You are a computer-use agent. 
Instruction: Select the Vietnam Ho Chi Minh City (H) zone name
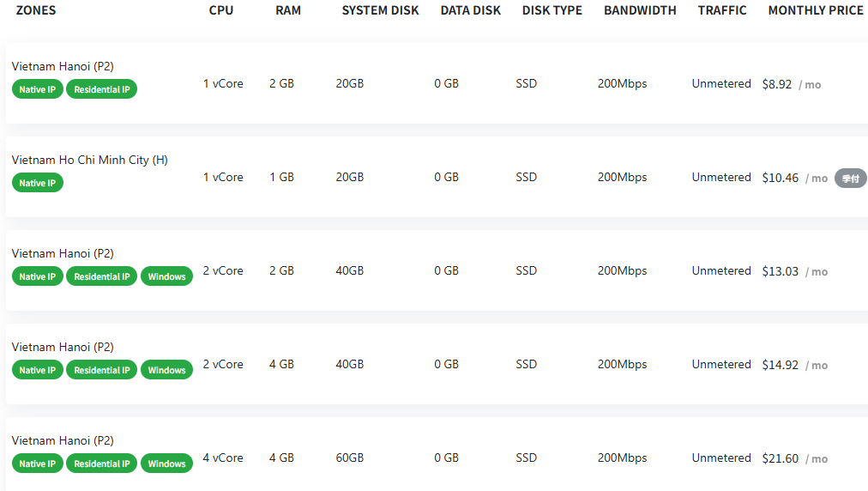[89, 160]
